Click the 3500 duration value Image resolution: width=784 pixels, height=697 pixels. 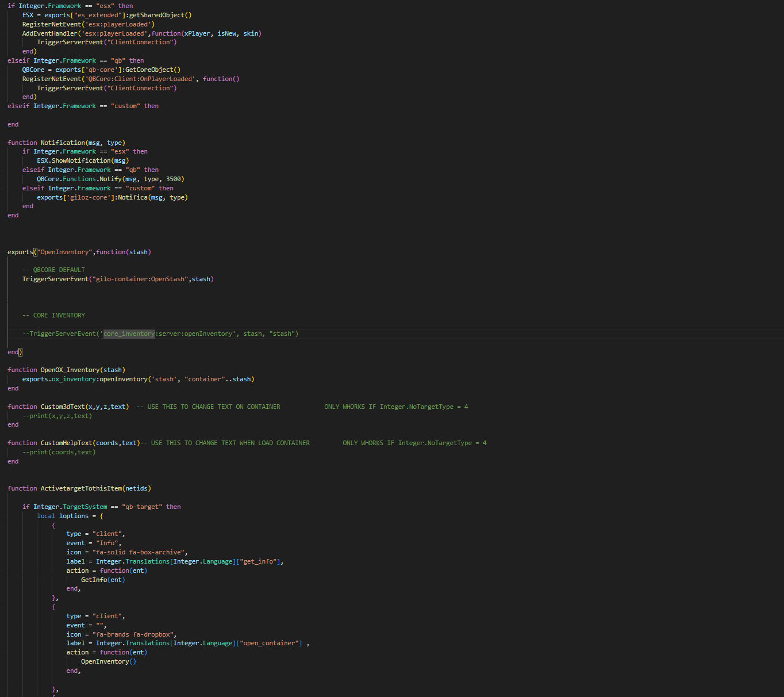[173, 179]
